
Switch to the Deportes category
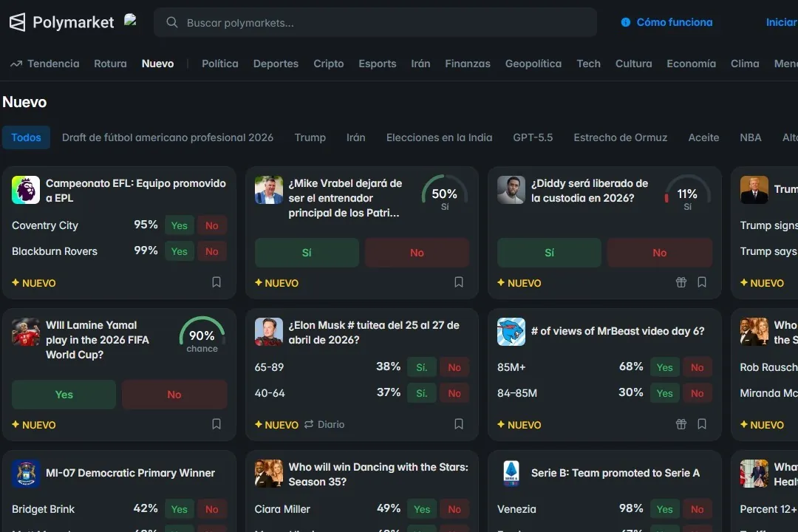(276, 64)
